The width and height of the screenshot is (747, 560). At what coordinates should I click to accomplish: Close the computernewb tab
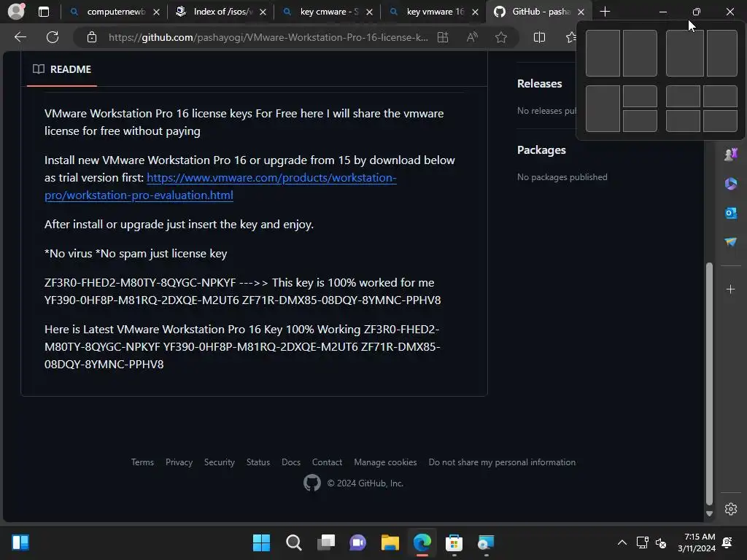(156, 12)
